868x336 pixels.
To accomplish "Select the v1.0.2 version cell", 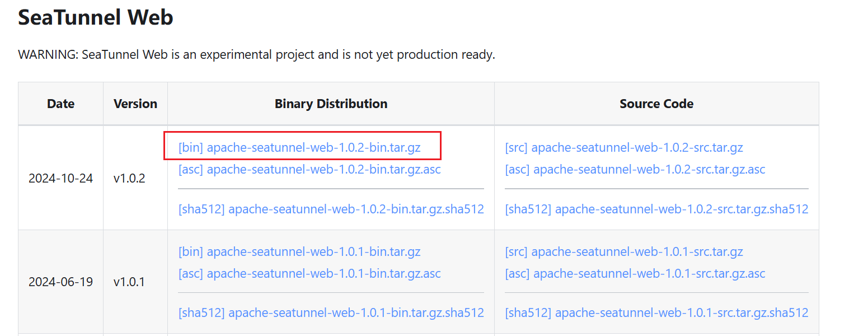I will tap(135, 178).
